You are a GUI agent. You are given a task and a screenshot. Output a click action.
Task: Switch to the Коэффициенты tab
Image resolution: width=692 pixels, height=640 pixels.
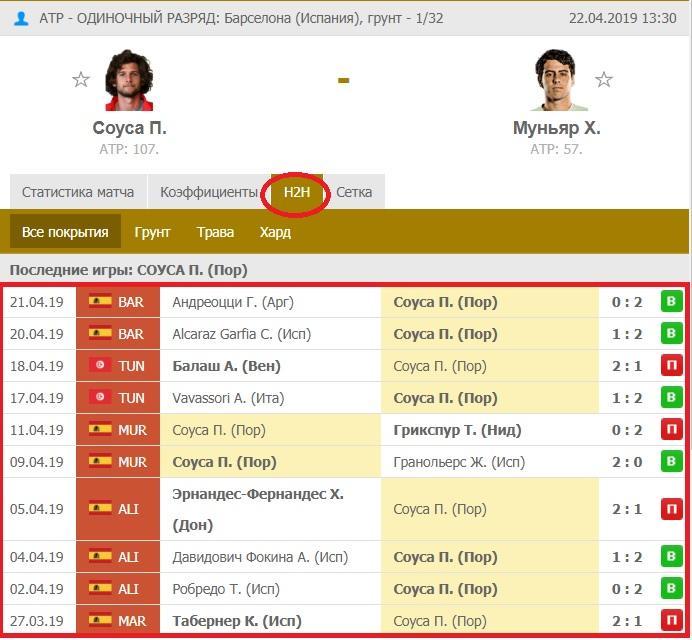pos(209,192)
